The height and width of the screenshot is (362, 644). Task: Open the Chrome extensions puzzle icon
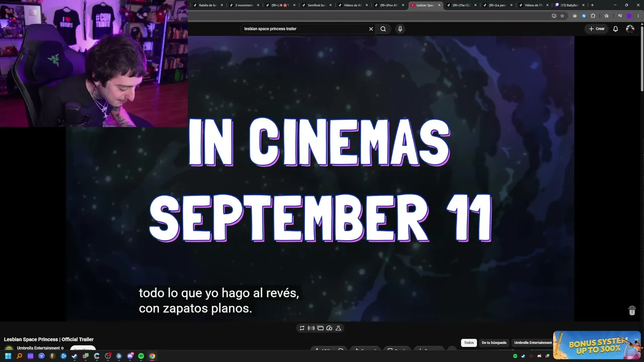(x=593, y=16)
